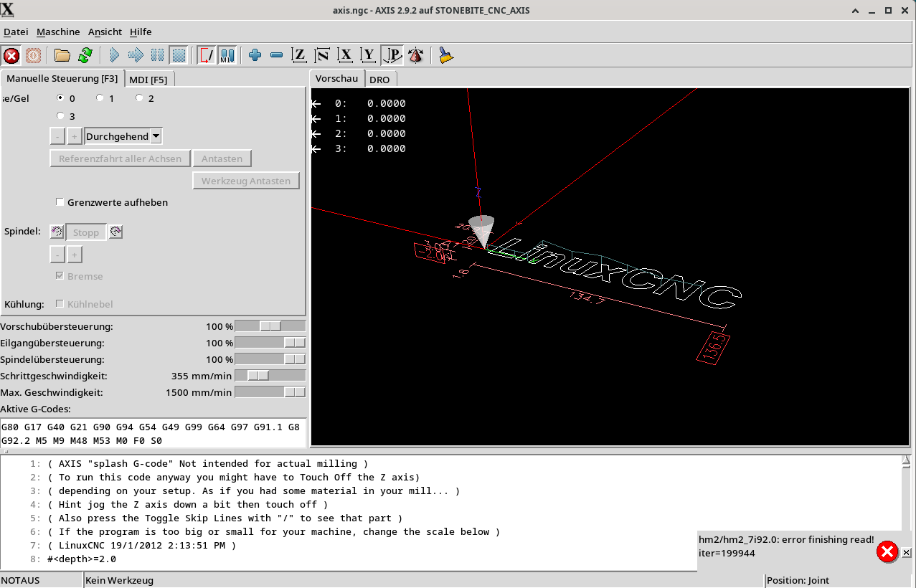Viewport: 916px width, 588px height.
Task: Click the Antasten button
Action: click(x=222, y=158)
